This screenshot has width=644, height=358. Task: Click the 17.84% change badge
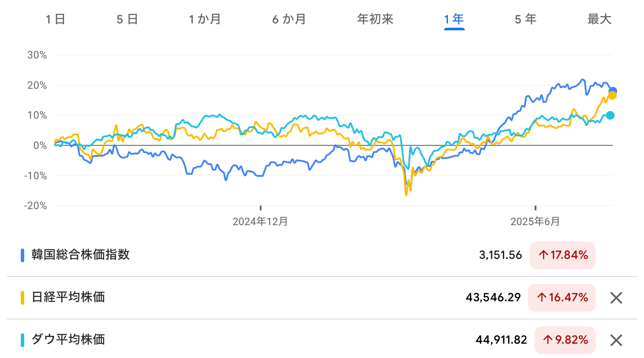point(563,255)
